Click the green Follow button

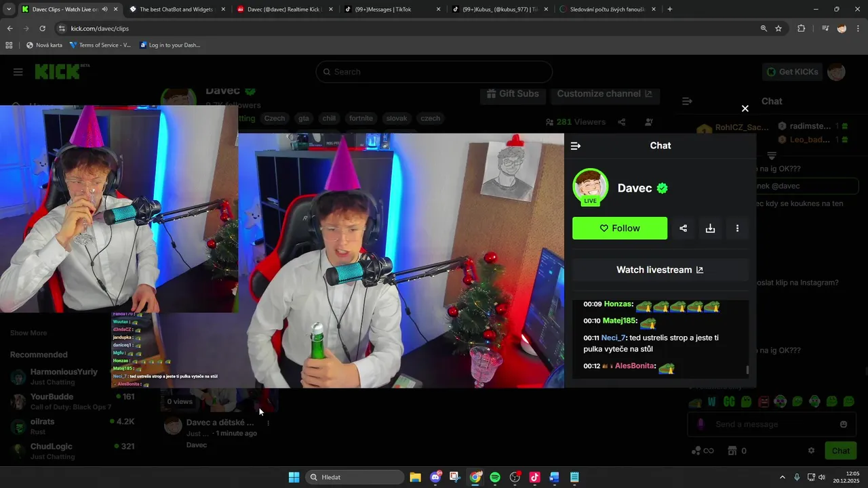(620, 228)
